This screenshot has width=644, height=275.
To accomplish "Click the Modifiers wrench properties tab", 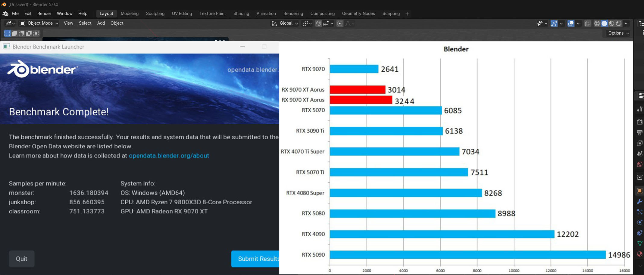I will pyautogui.click(x=639, y=201).
